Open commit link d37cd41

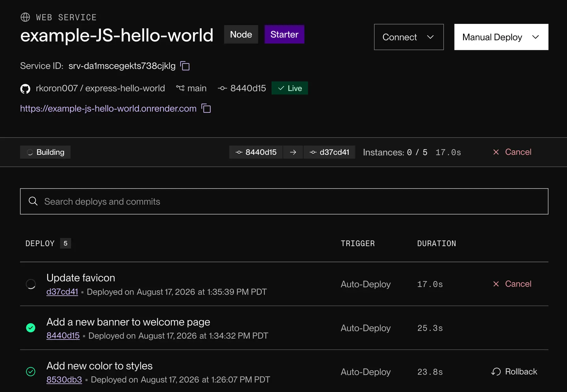click(62, 292)
